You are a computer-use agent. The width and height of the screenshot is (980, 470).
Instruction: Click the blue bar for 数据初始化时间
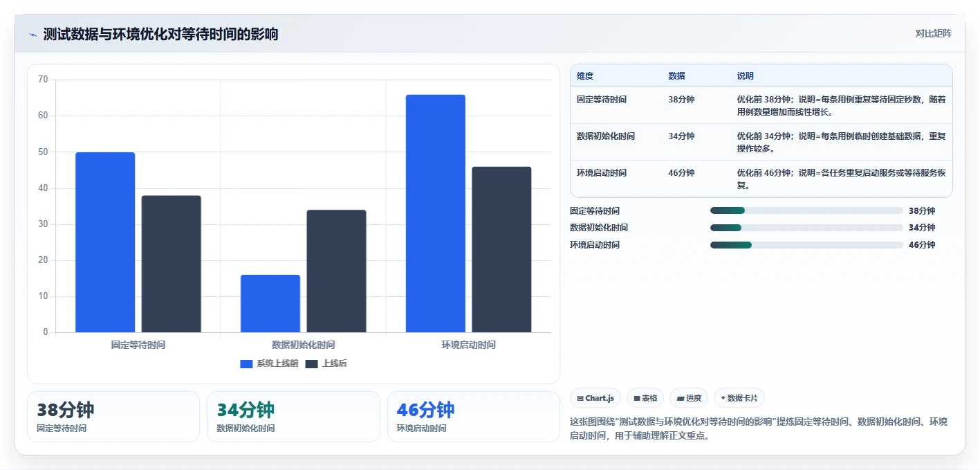[270, 304]
